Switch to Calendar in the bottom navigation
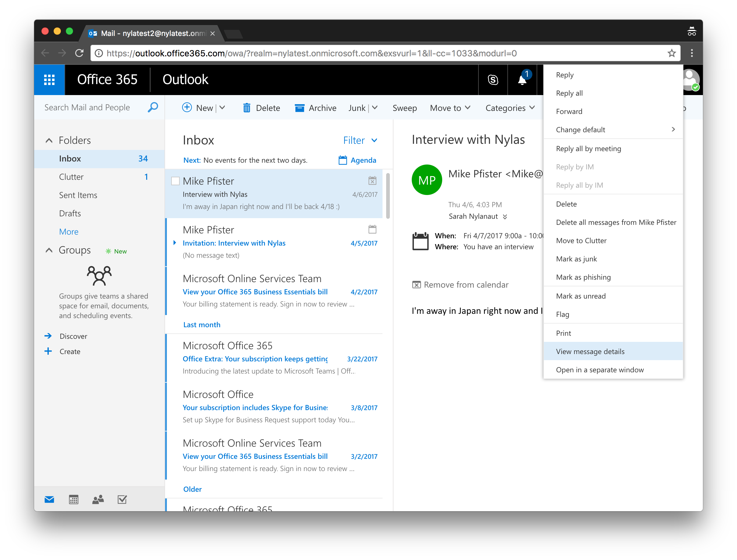The image size is (737, 560). point(73,499)
